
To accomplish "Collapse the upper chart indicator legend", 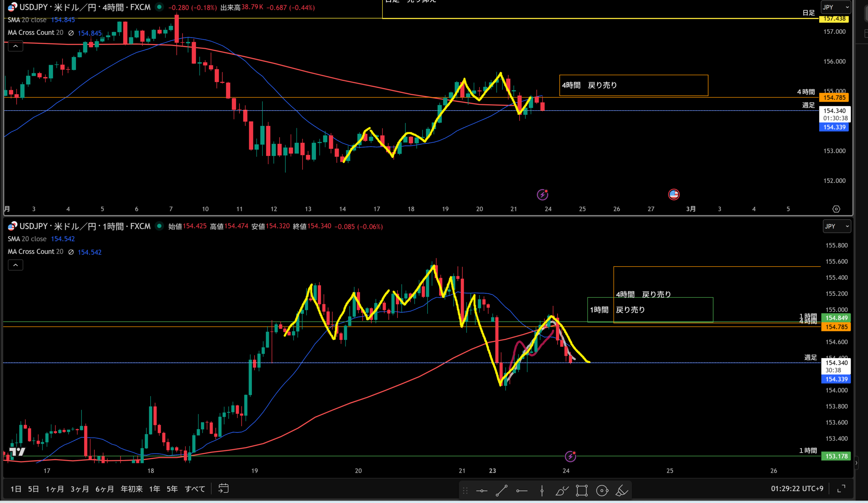I will click(16, 46).
